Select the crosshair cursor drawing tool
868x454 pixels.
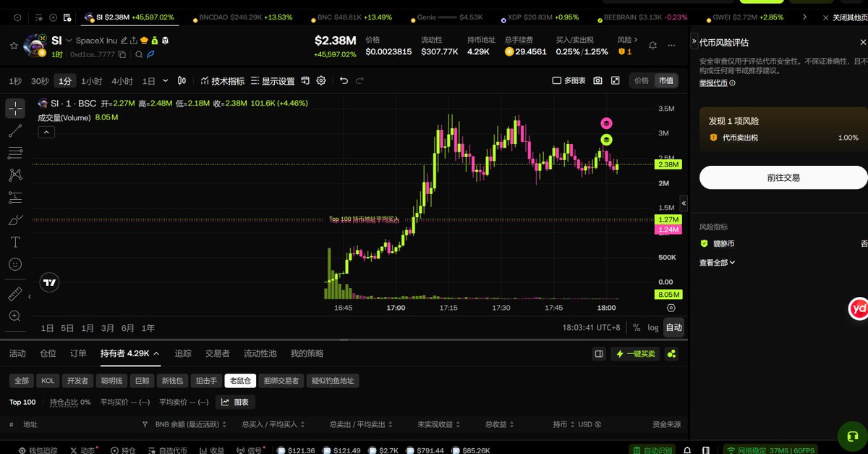(x=15, y=109)
